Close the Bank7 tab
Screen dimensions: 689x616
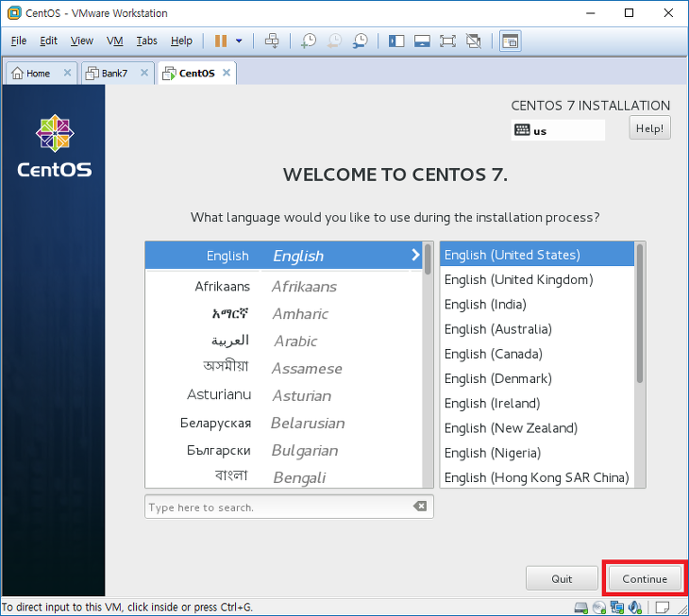click(144, 73)
